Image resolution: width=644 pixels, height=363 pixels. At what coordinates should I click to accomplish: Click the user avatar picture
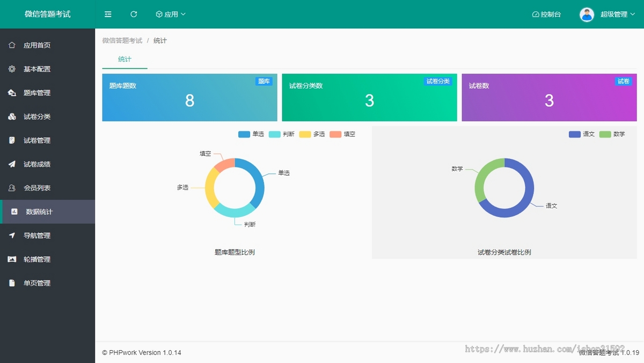click(x=587, y=14)
